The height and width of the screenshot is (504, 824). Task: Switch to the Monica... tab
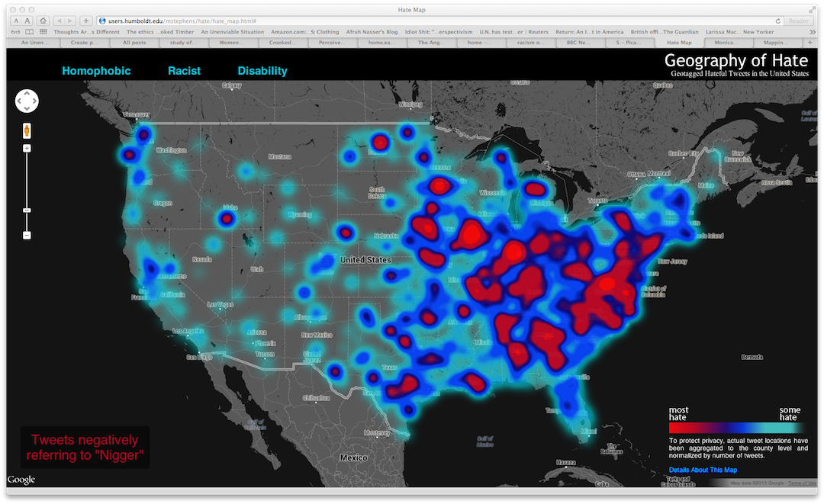727,43
